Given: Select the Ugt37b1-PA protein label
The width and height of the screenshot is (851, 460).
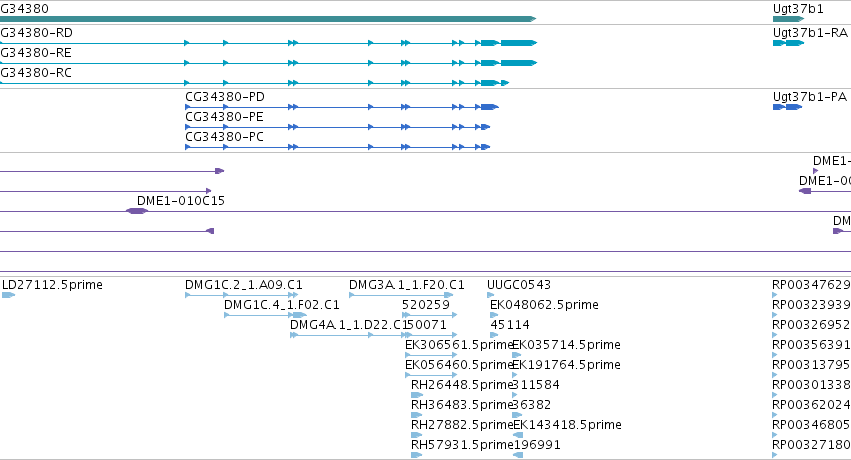Looking at the screenshot, I should pos(810,97).
